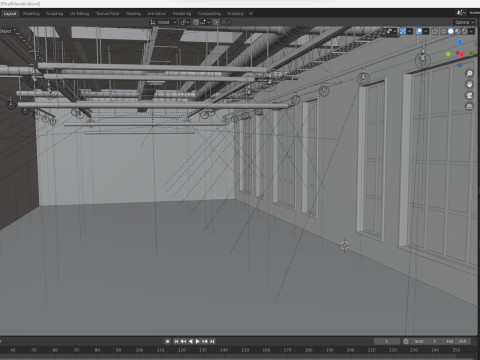The width and height of the screenshot is (480, 360).
Task: Jump to the start frame
Action: 176,341
